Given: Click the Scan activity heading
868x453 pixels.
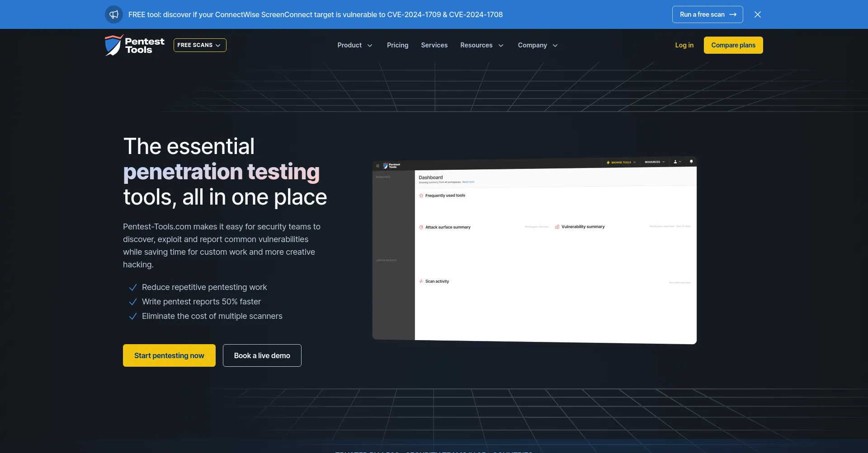Looking at the screenshot, I should pyautogui.click(x=437, y=281).
